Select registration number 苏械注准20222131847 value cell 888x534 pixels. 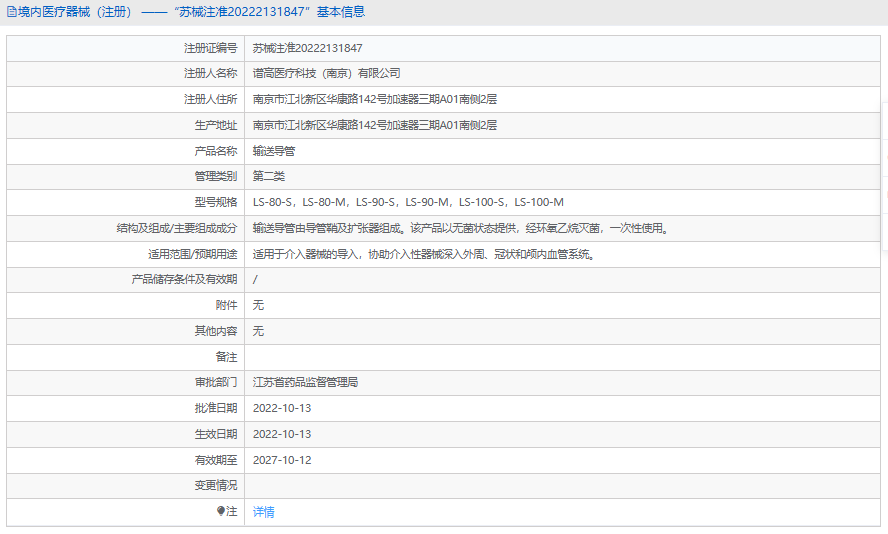coord(308,48)
